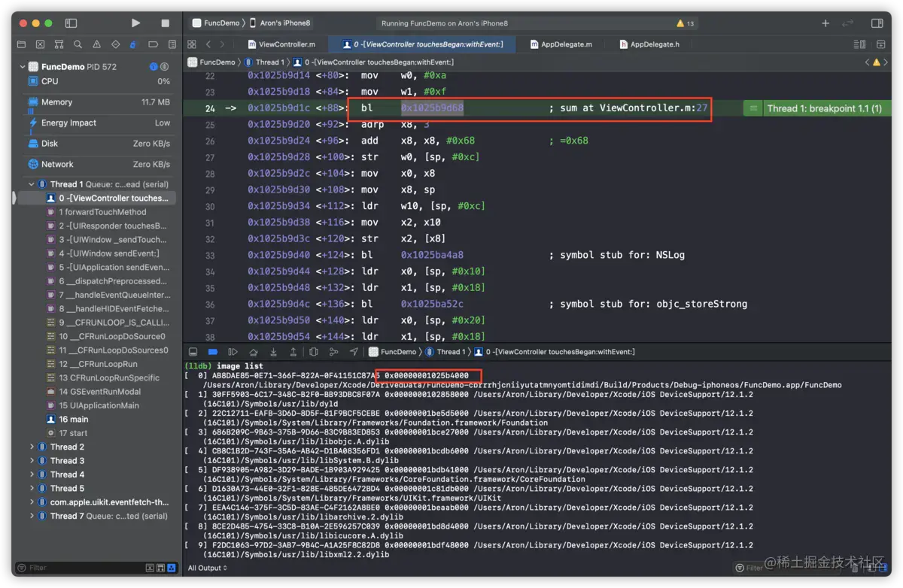The image size is (903, 588).
Task: Jump to the previous issue arrow
Action: click(867, 62)
